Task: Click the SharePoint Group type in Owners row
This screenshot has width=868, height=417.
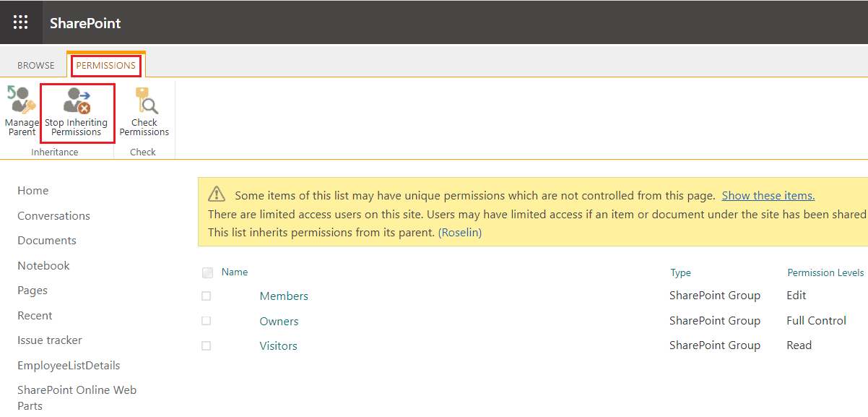Action: click(x=715, y=320)
